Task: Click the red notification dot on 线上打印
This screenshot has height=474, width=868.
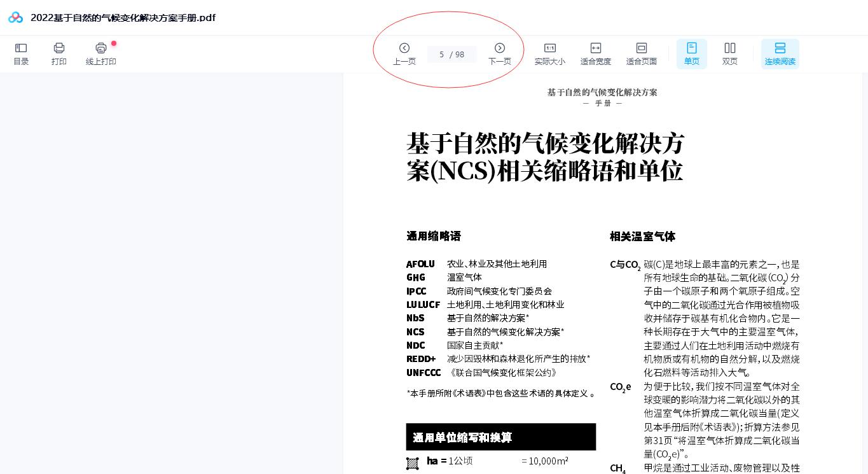Action: coord(114,43)
